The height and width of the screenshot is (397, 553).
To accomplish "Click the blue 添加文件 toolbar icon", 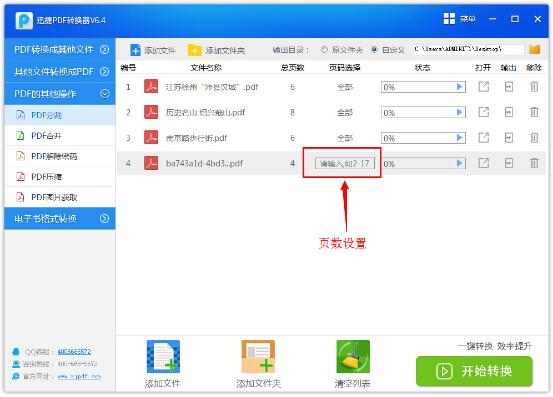I will click(135, 50).
